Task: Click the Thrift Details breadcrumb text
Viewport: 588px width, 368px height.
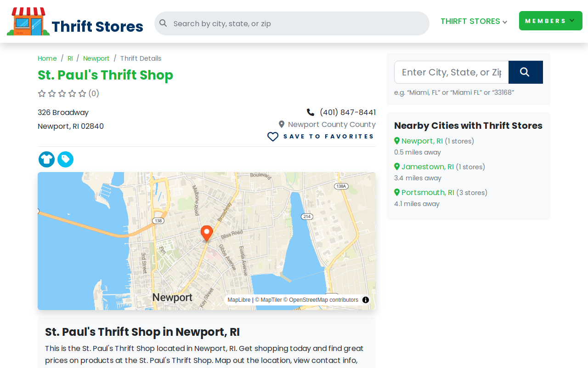Action: (141, 58)
